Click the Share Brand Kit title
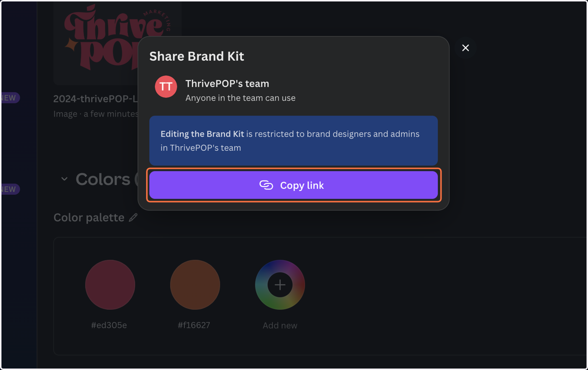Screen dimensions: 588x370 196,56
